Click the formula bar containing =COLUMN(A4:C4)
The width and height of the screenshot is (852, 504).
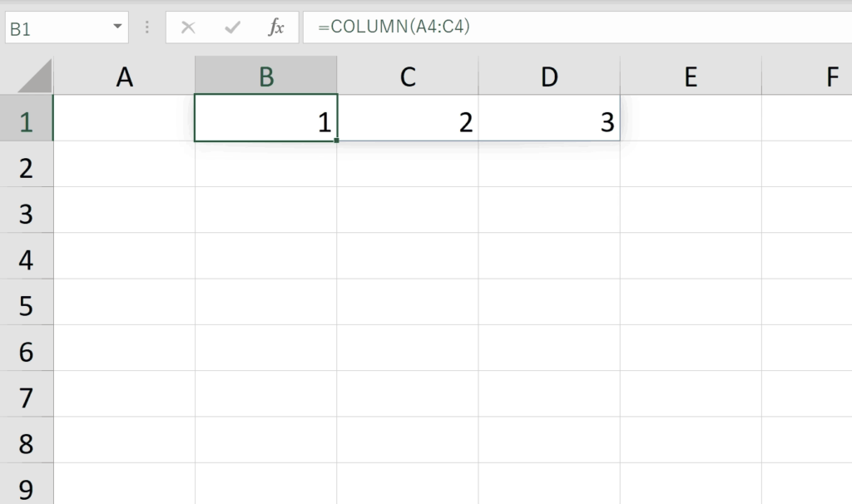pos(577,27)
